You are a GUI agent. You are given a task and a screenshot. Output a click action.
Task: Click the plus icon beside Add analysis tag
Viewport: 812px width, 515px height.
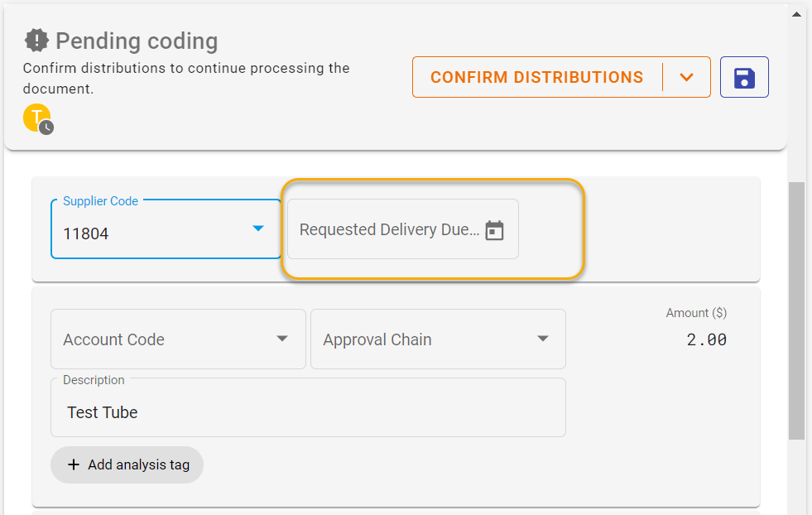[73, 465]
